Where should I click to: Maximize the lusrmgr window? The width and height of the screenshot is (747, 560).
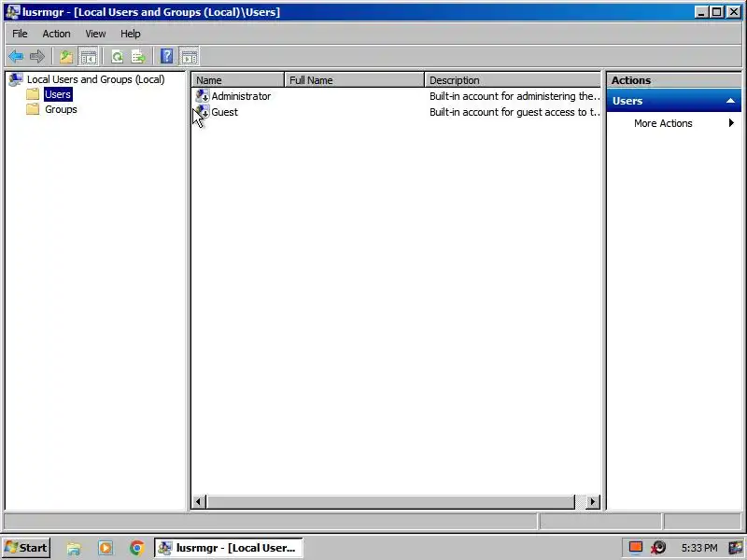716,12
